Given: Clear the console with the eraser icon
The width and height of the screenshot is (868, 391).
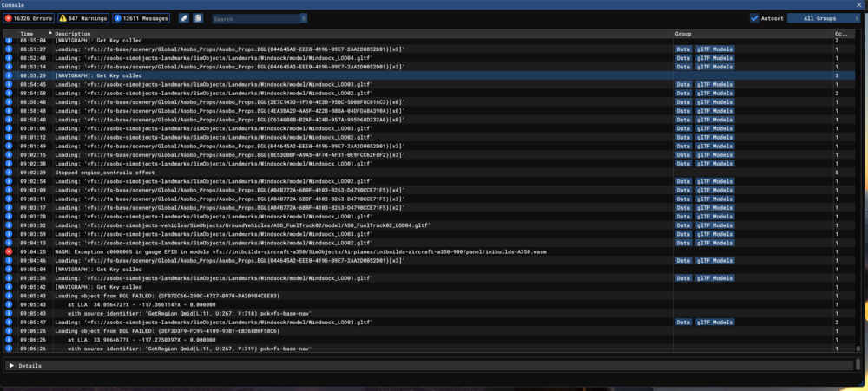Looking at the screenshot, I should [x=184, y=18].
